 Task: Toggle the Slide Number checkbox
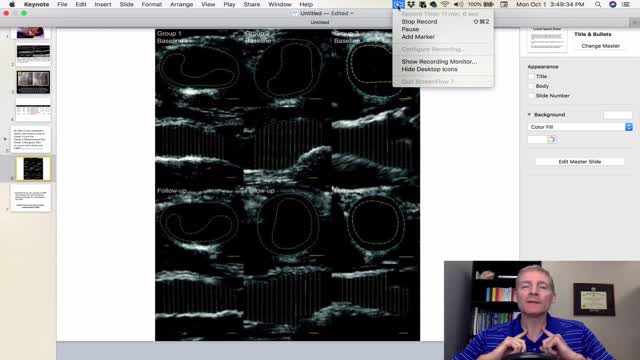pyautogui.click(x=531, y=96)
